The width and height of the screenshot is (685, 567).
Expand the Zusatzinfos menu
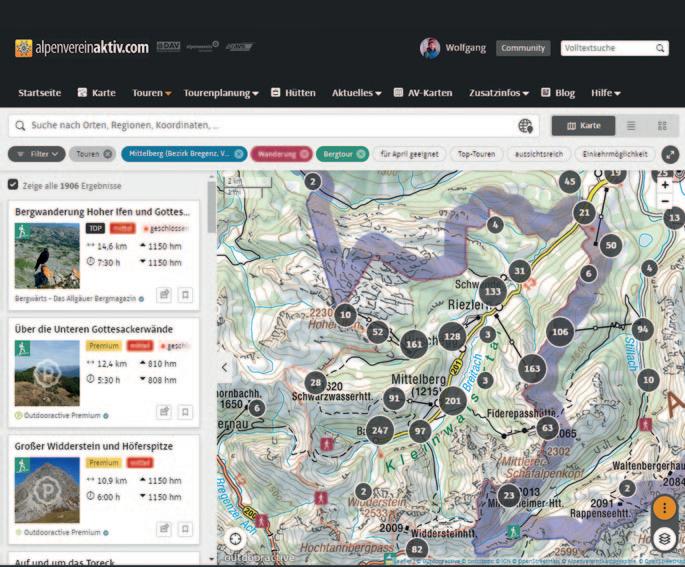point(498,93)
